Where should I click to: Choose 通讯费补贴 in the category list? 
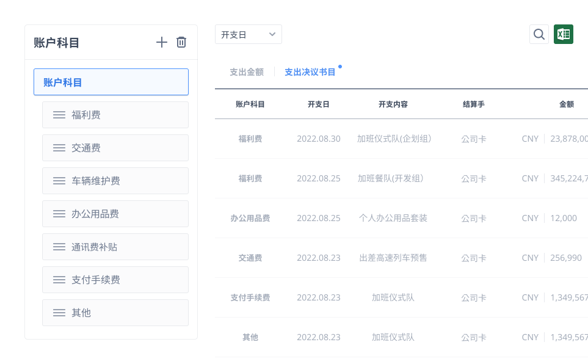click(95, 247)
